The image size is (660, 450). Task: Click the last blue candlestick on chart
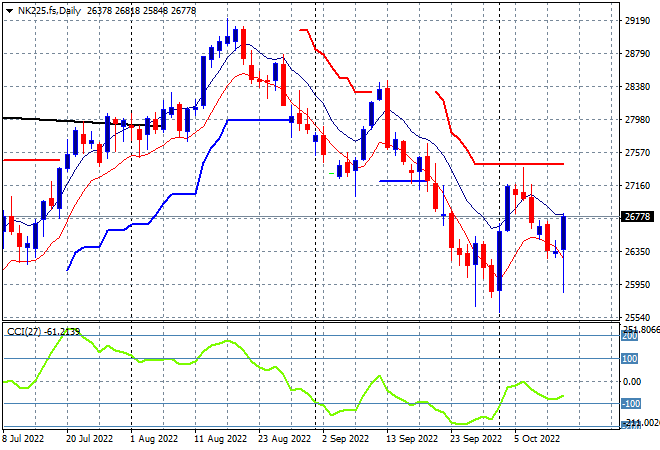pyautogui.click(x=564, y=233)
